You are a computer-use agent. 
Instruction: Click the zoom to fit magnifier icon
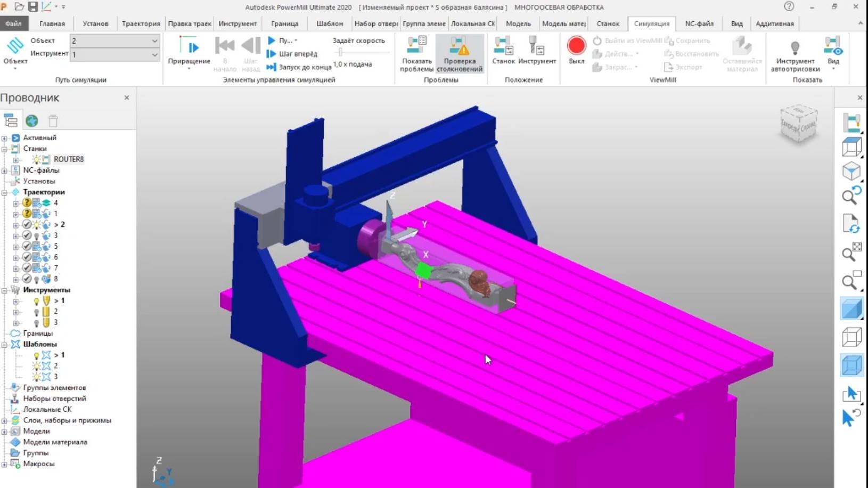click(x=851, y=253)
